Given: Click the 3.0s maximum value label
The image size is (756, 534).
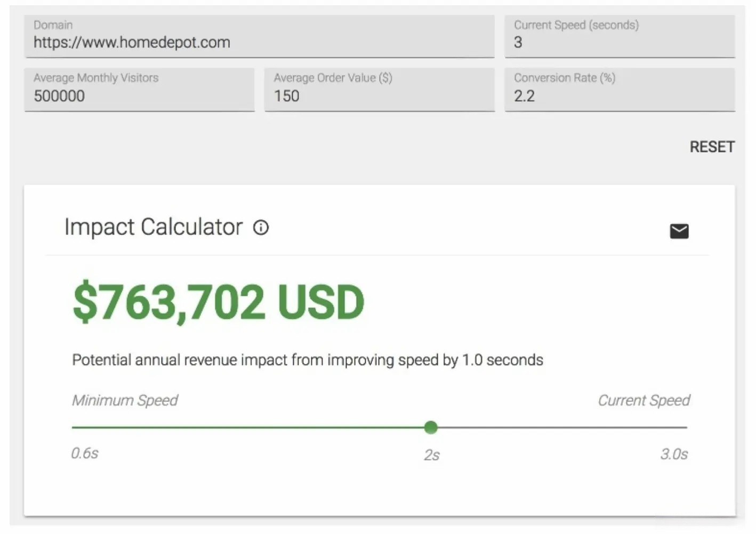Looking at the screenshot, I should 674,454.
